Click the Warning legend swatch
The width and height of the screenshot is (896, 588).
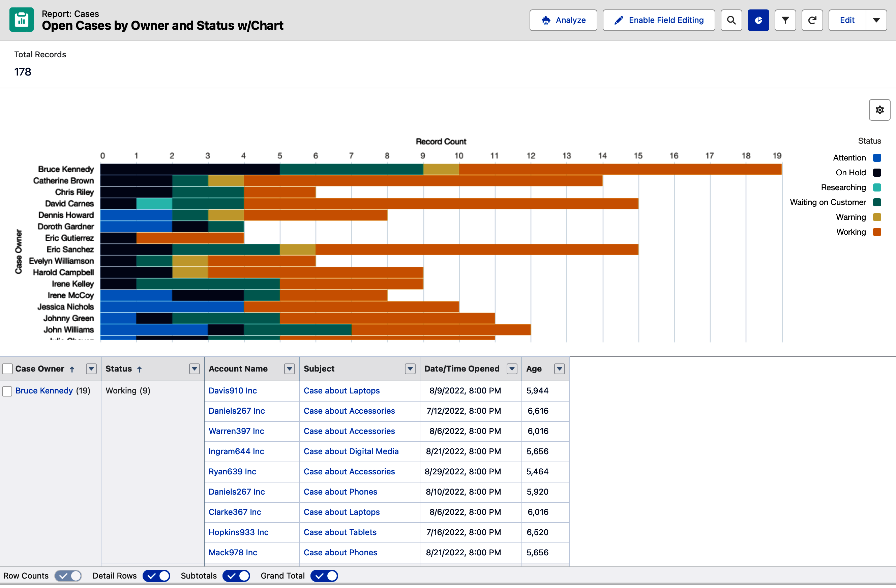(x=877, y=217)
